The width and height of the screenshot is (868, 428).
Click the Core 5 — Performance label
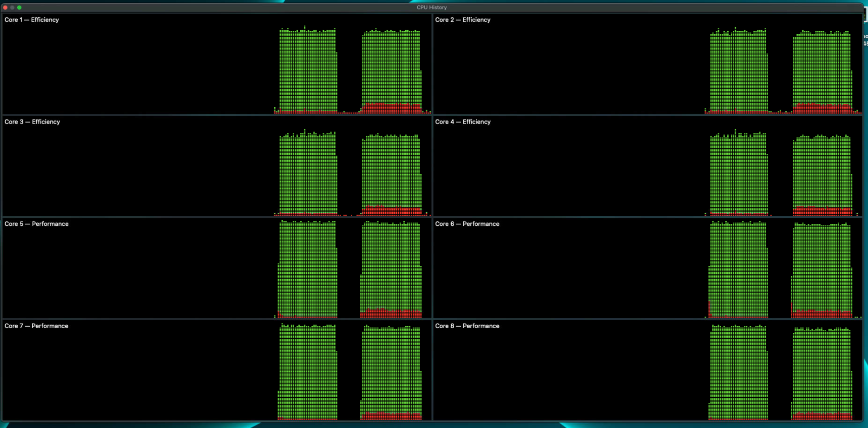[x=36, y=224]
